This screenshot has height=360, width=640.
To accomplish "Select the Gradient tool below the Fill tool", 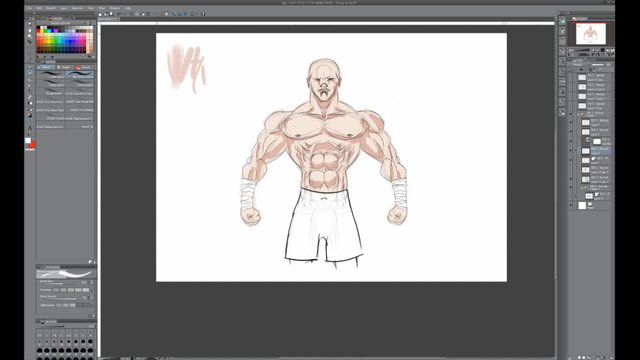I will 30,116.
